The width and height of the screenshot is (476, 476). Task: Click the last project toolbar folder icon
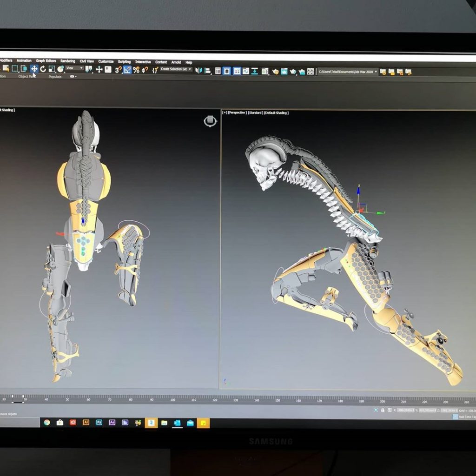click(x=409, y=72)
